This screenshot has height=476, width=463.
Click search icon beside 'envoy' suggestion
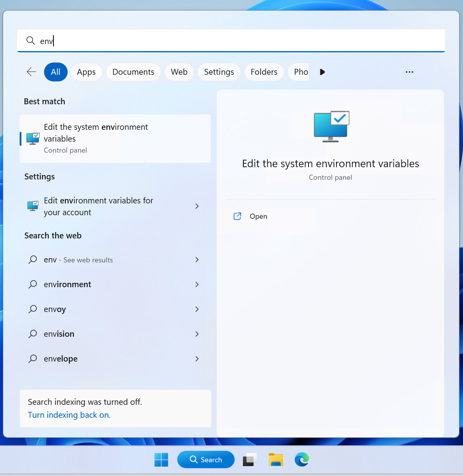coord(33,309)
